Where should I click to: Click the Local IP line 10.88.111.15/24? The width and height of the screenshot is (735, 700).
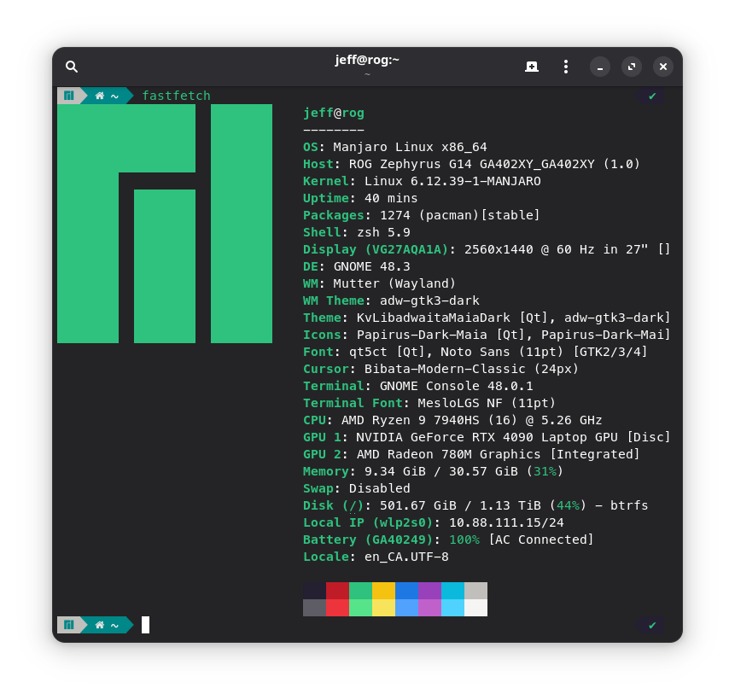point(434,522)
